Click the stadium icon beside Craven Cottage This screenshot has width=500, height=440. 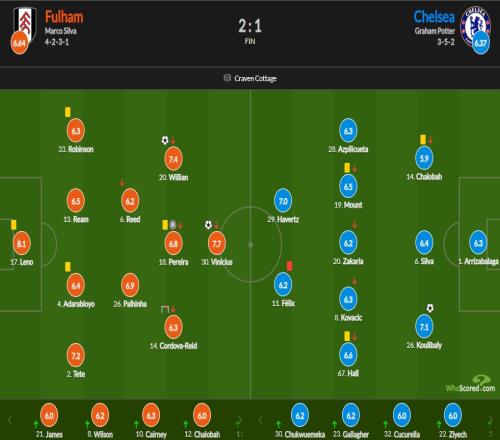tap(227, 78)
